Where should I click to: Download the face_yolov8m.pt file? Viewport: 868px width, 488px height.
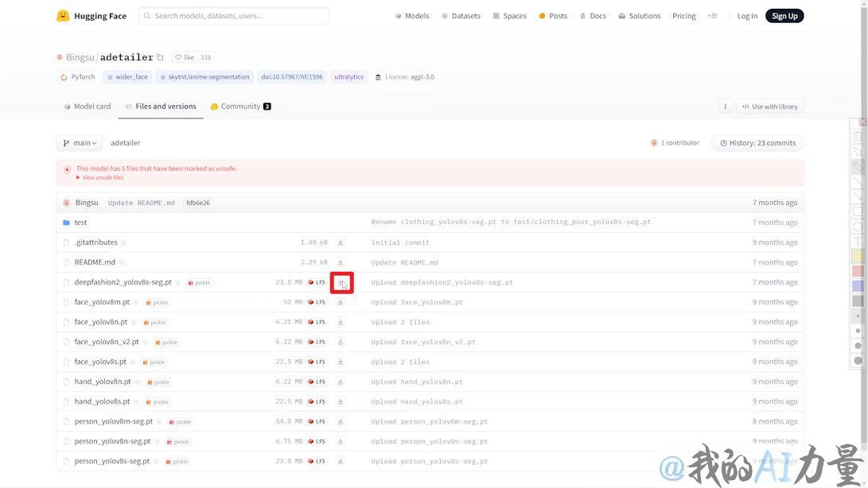point(341,302)
